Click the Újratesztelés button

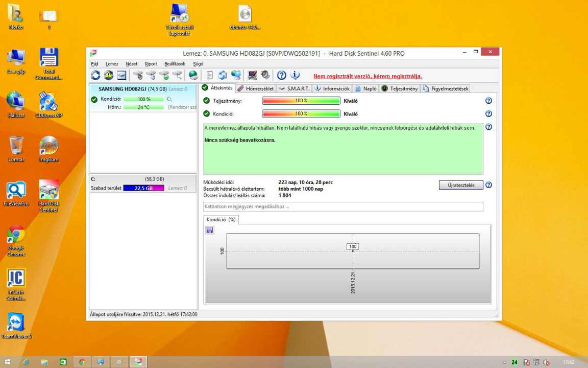click(x=461, y=185)
